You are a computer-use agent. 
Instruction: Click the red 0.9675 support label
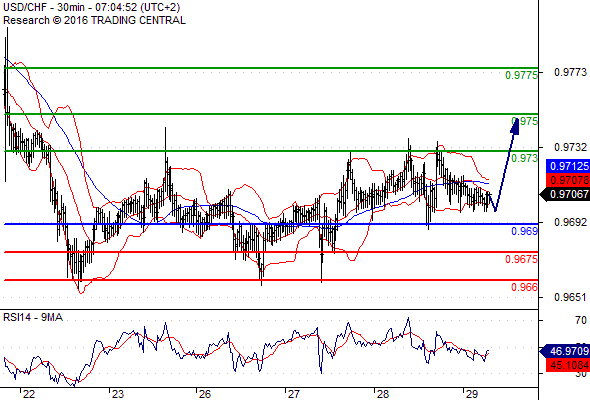pyautogui.click(x=521, y=259)
